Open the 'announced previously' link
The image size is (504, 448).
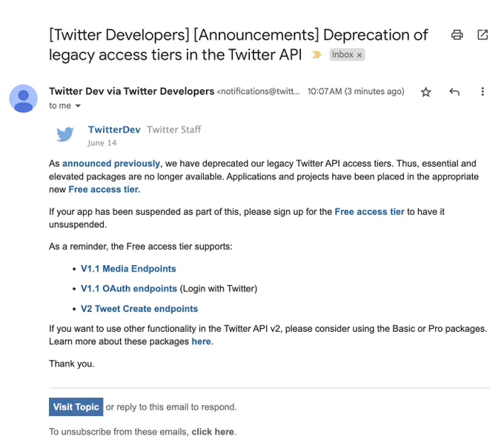click(111, 164)
